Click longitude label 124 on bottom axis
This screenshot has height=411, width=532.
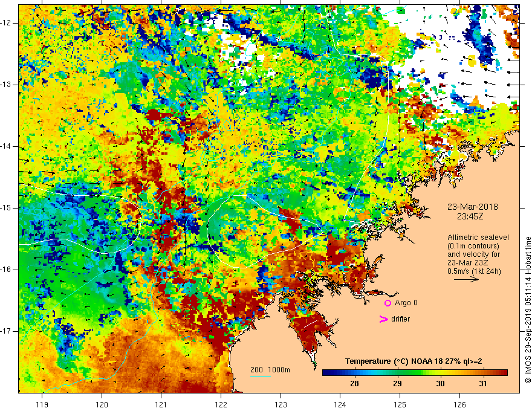[340, 404]
